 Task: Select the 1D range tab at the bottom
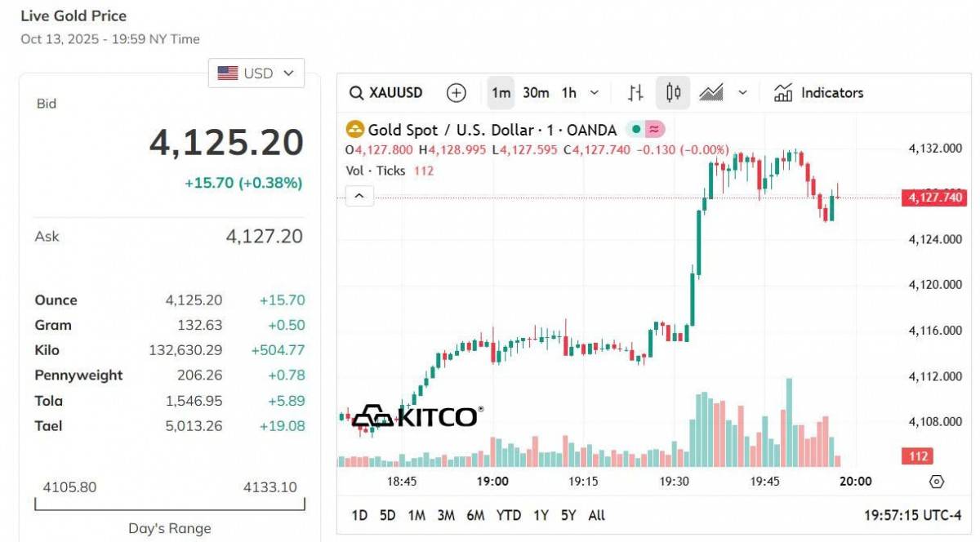(359, 515)
